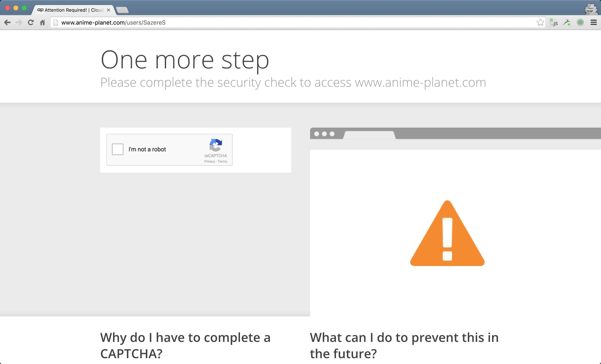Click the home icon in the toolbar

(x=42, y=23)
